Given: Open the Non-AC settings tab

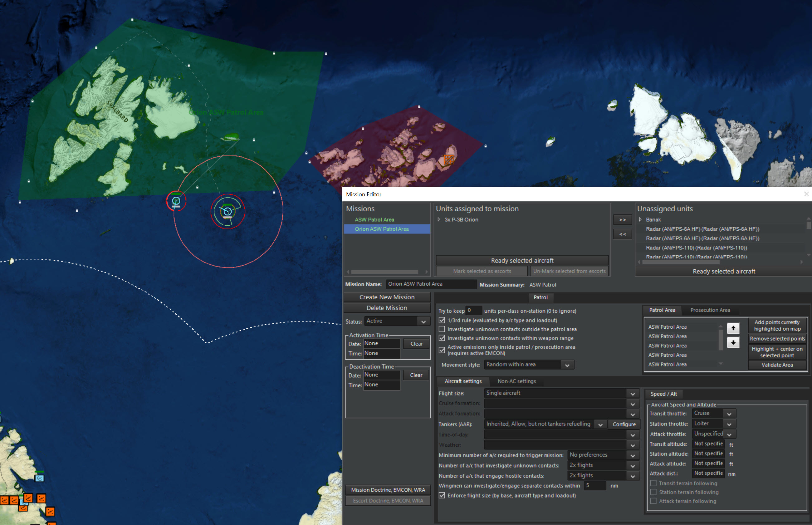Looking at the screenshot, I should click(x=516, y=381).
